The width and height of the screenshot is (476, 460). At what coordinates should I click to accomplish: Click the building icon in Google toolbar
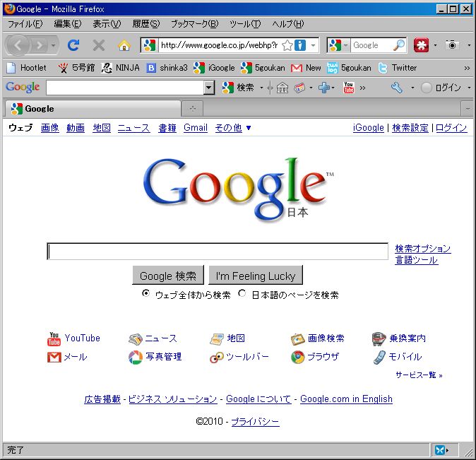coord(282,88)
